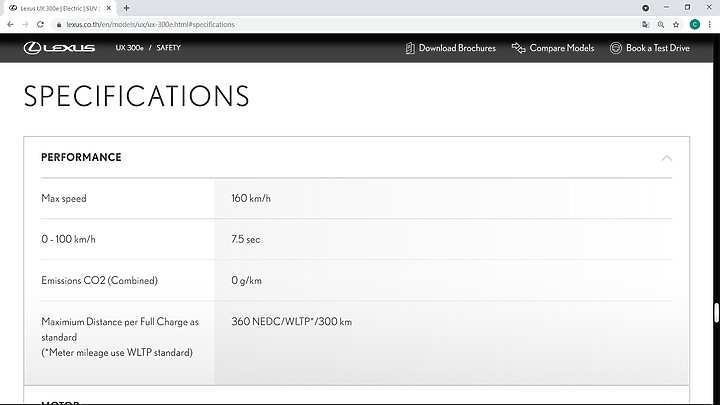The image size is (720, 405).
Task: Click Emissions CO2 (Combined) label
Action: pyautogui.click(x=100, y=281)
